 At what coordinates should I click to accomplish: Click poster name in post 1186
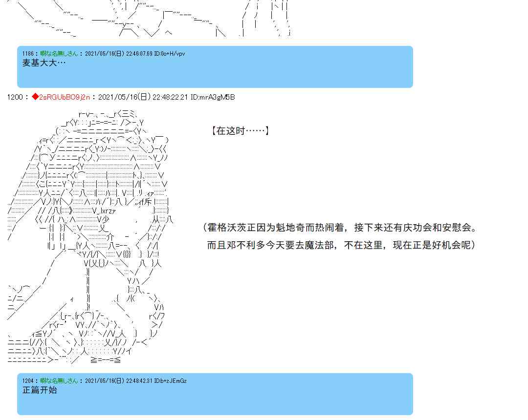point(59,53)
